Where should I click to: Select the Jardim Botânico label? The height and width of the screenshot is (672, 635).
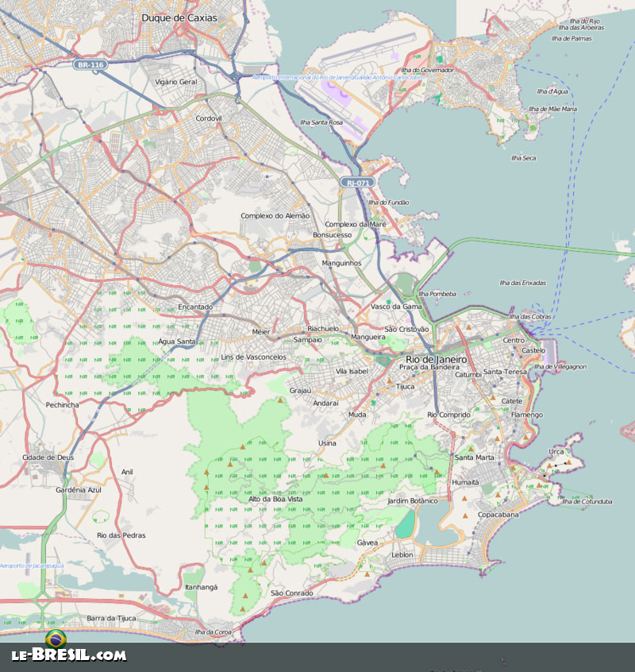412,501
